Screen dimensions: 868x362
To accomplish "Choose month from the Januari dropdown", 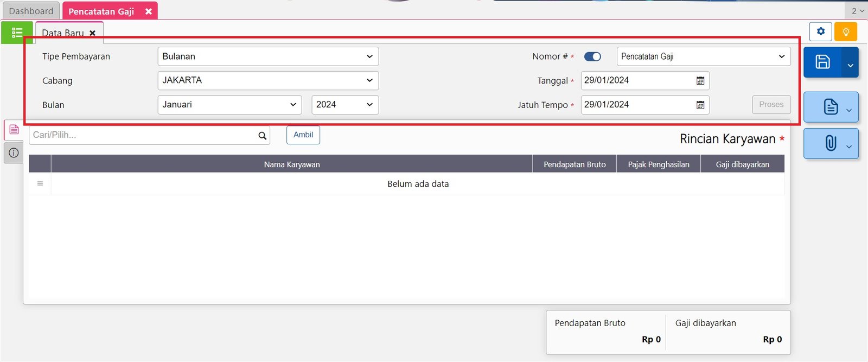I will (x=229, y=105).
